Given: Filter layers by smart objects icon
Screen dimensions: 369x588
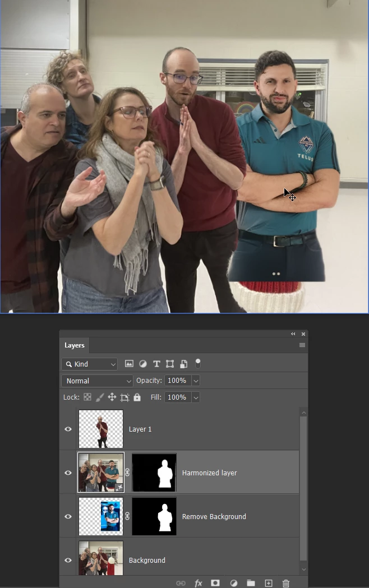Looking at the screenshot, I should 184,364.
